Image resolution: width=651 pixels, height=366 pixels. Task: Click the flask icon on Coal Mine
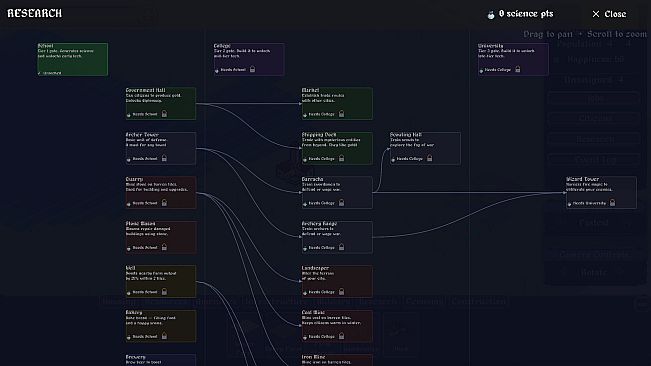(x=304, y=337)
